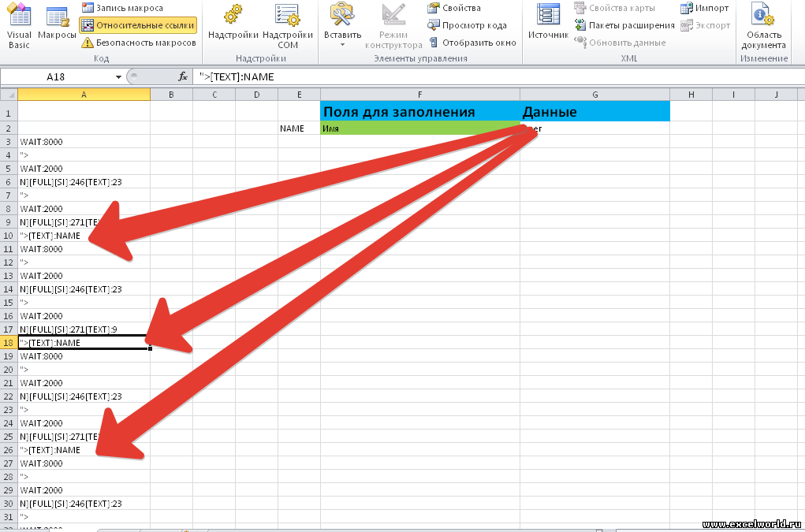Select the green Имя cell
This screenshot has height=532, width=805.
pyautogui.click(x=419, y=128)
